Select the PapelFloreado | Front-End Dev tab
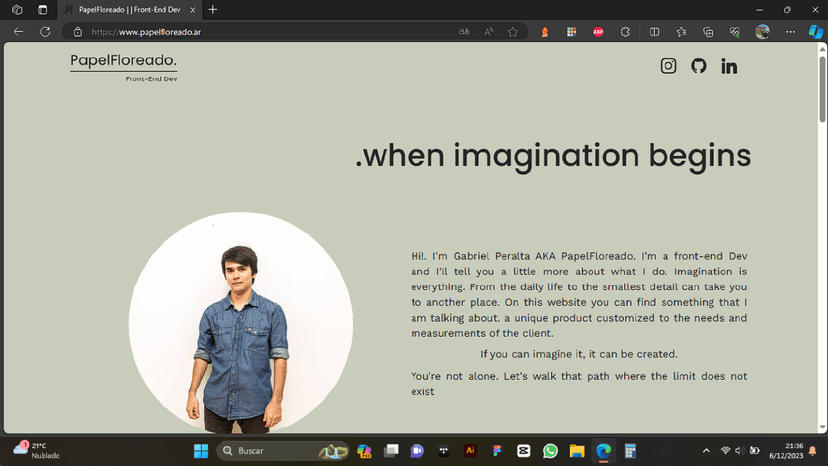Viewport: 828px width, 466px height. [x=129, y=10]
